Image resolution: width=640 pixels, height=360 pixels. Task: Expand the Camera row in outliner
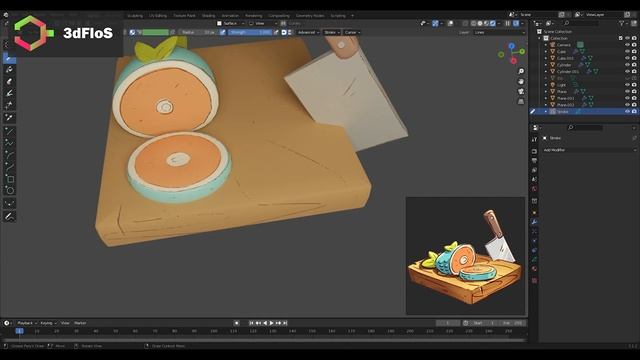click(546, 45)
